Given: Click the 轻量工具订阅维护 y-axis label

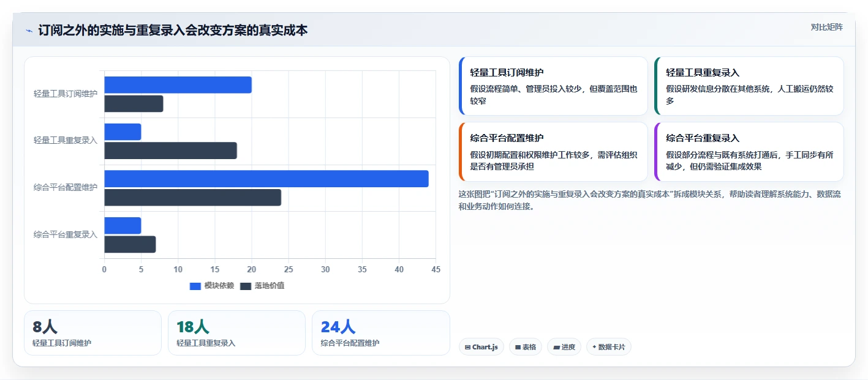Looking at the screenshot, I should (66, 94).
